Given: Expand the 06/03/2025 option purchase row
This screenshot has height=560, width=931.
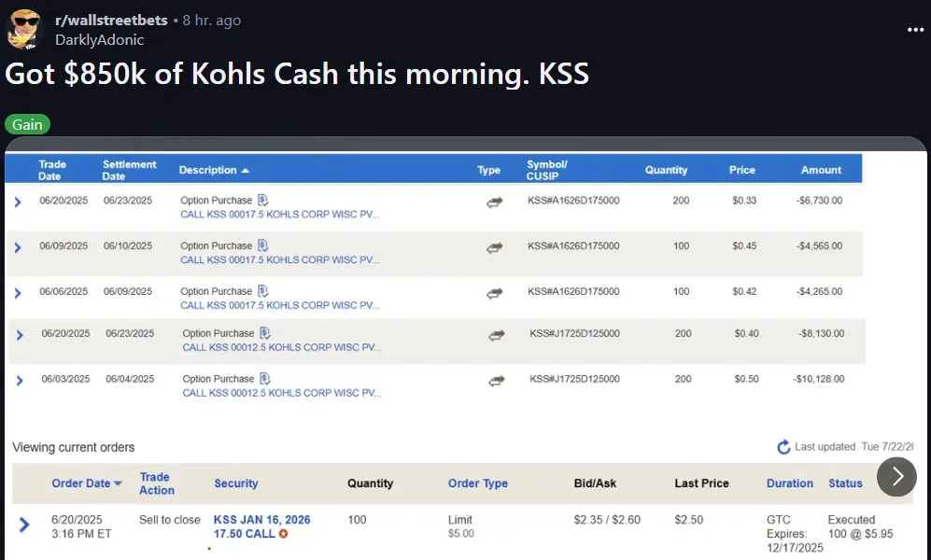Looking at the screenshot, I should (x=21, y=380).
